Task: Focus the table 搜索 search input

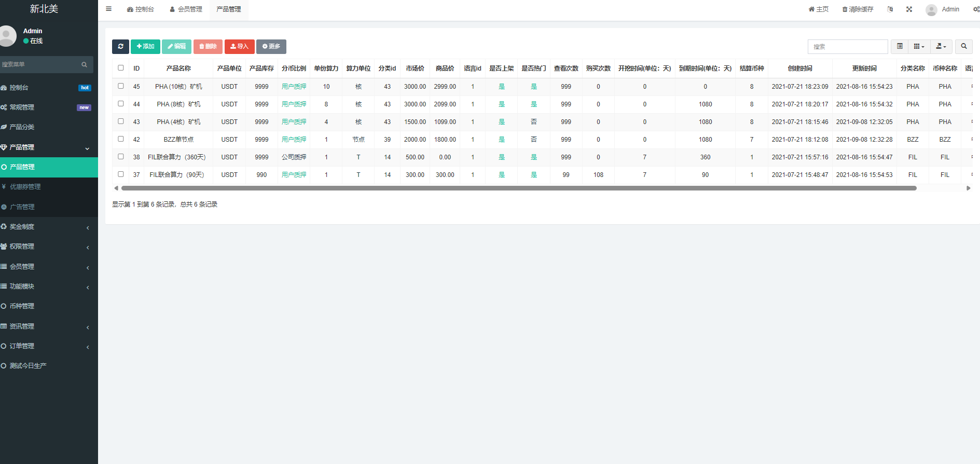Action: coord(848,47)
